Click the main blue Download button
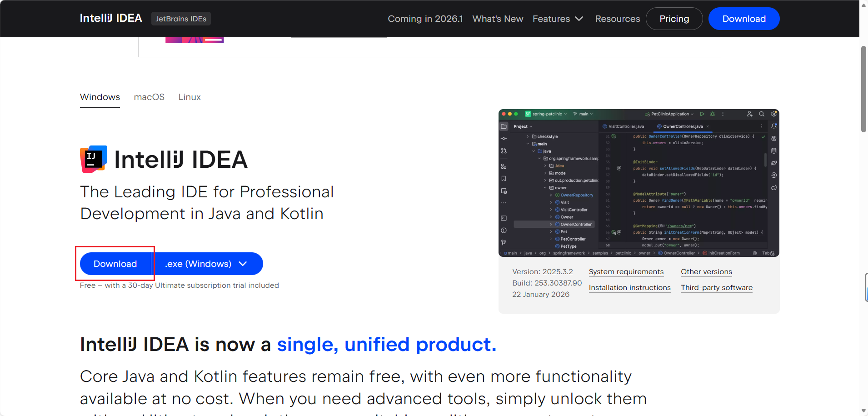The width and height of the screenshot is (868, 416). coord(115,264)
